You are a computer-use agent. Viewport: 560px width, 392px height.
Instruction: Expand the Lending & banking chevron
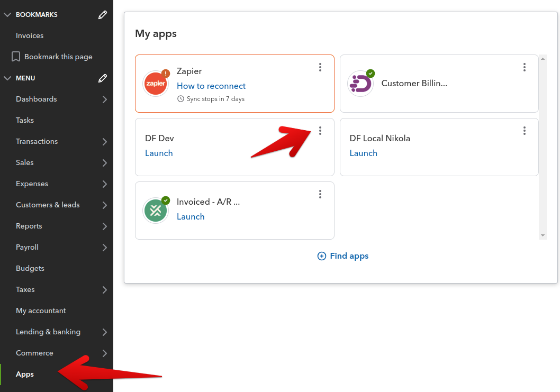coord(104,332)
